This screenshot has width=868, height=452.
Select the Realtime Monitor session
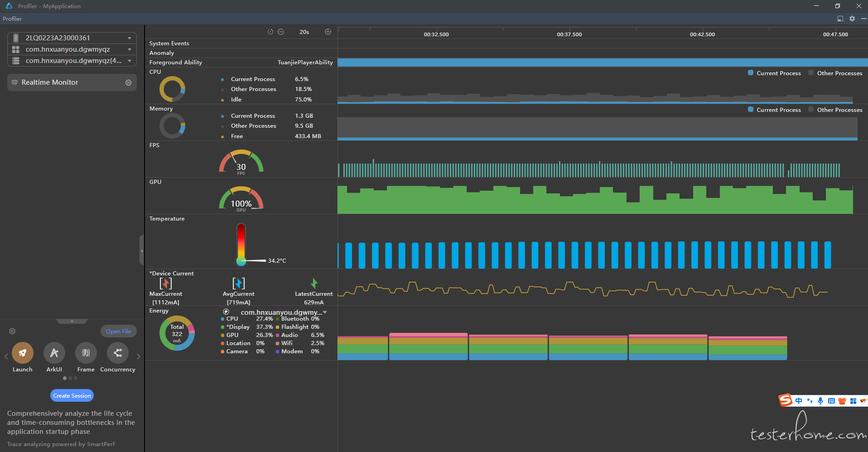pos(72,82)
